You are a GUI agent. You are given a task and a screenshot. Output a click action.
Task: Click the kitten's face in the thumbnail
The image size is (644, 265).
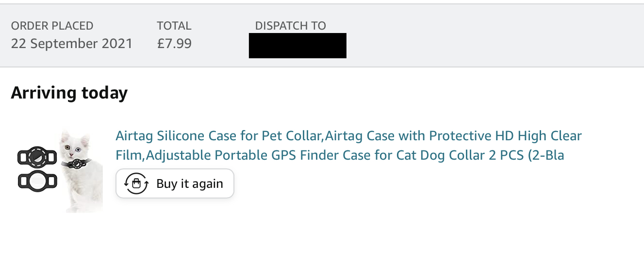click(74, 148)
